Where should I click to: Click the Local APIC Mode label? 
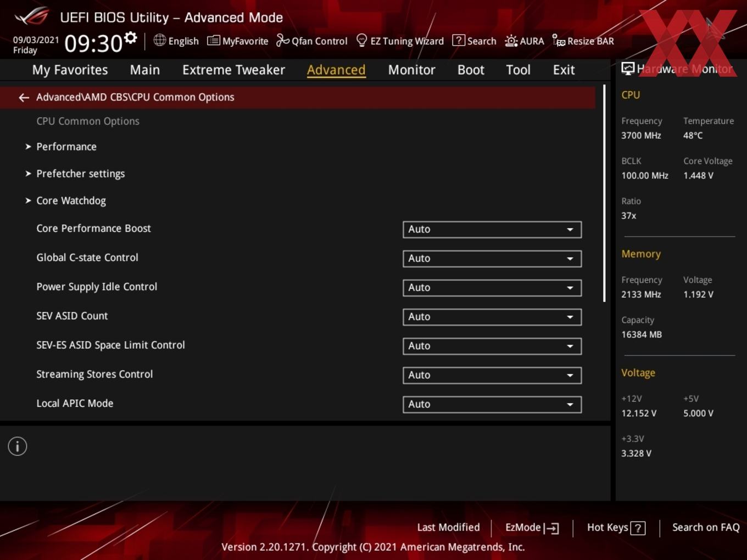point(75,403)
